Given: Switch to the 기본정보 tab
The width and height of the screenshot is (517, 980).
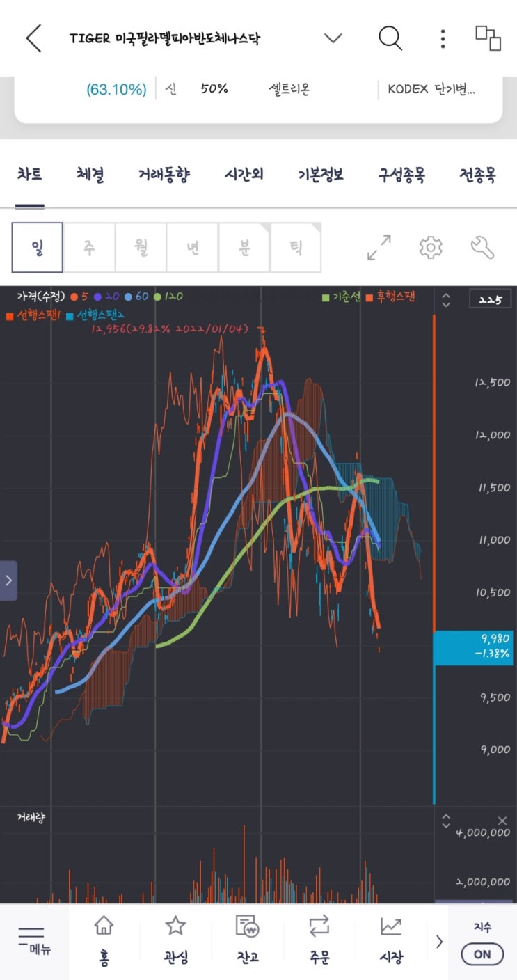Looking at the screenshot, I should coord(321,175).
